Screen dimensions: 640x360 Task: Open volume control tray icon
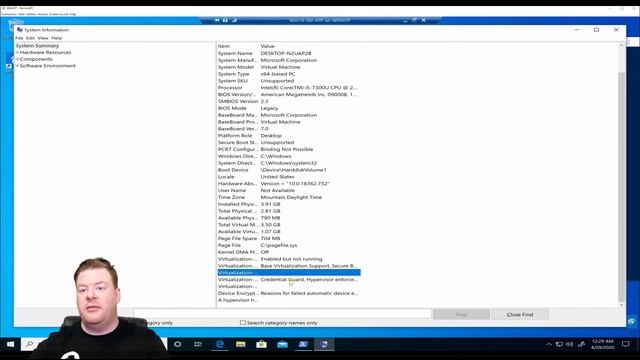(570, 344)
